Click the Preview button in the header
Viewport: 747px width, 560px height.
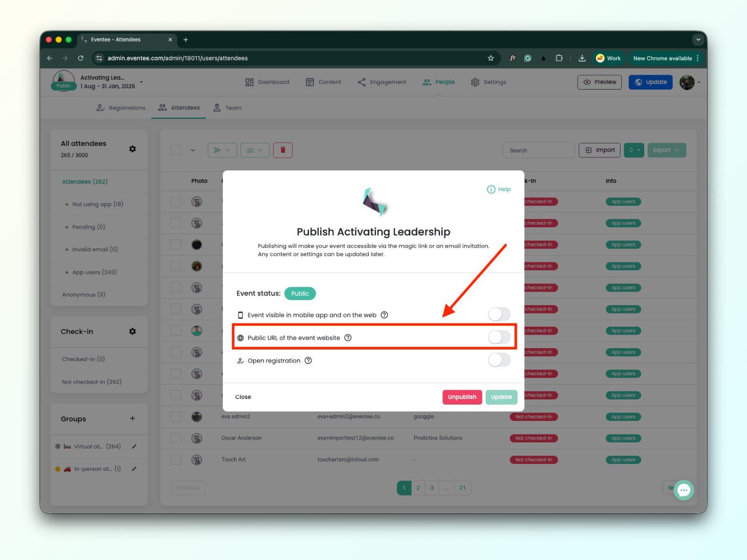[x=599, y=82]
